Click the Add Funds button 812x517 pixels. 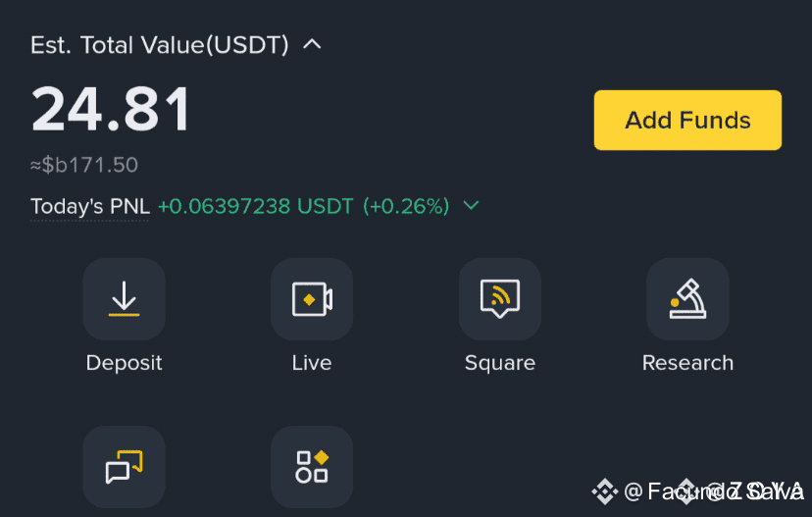pos(687,121)
